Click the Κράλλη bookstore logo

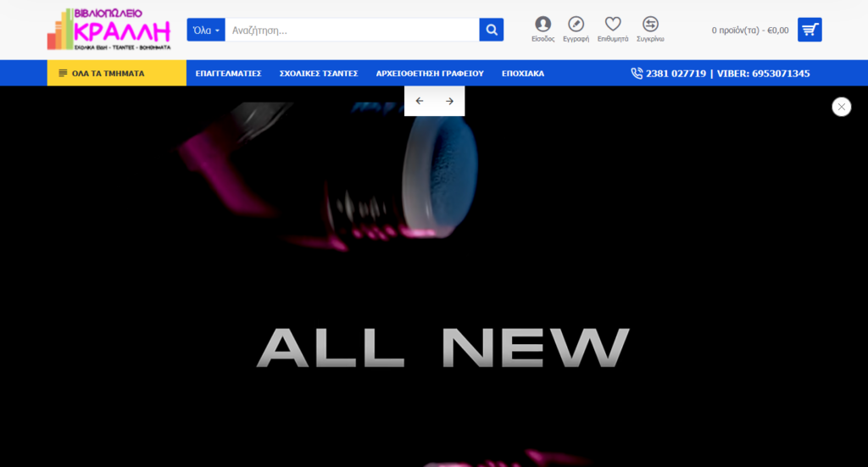108,30
